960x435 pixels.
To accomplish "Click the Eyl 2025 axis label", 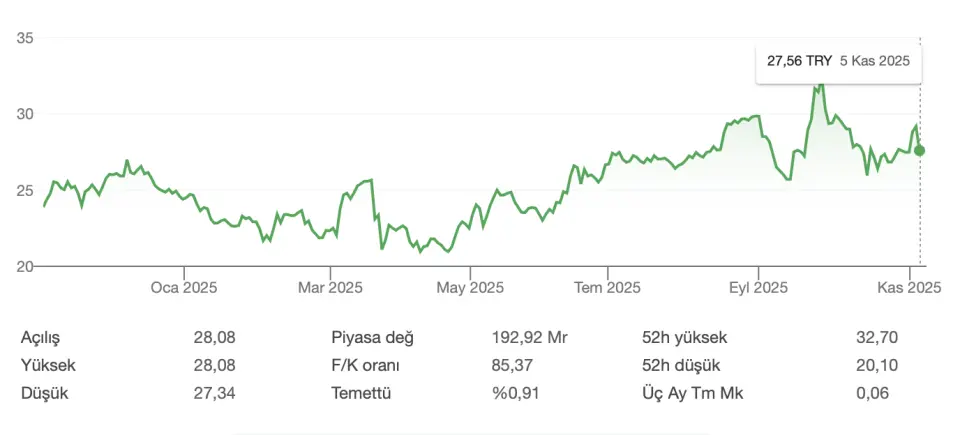I will [758, 288].
